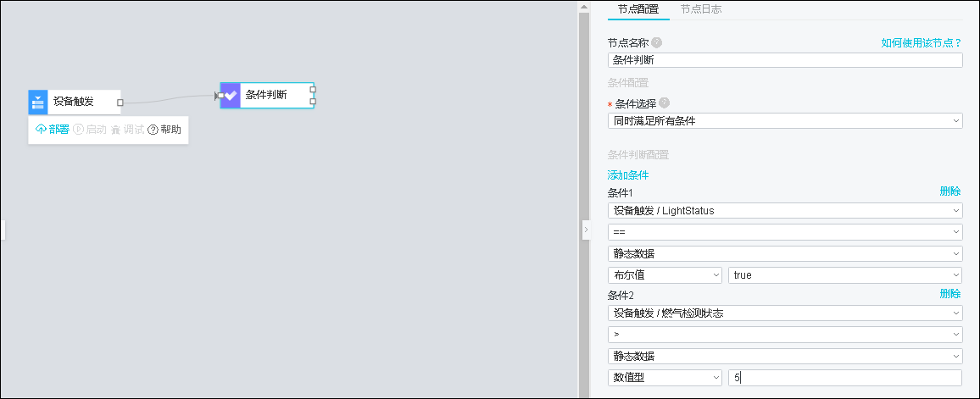This screenshot has width=980, height=399.
Task: Open 布尔值 type dropdown
Action: 665,274
